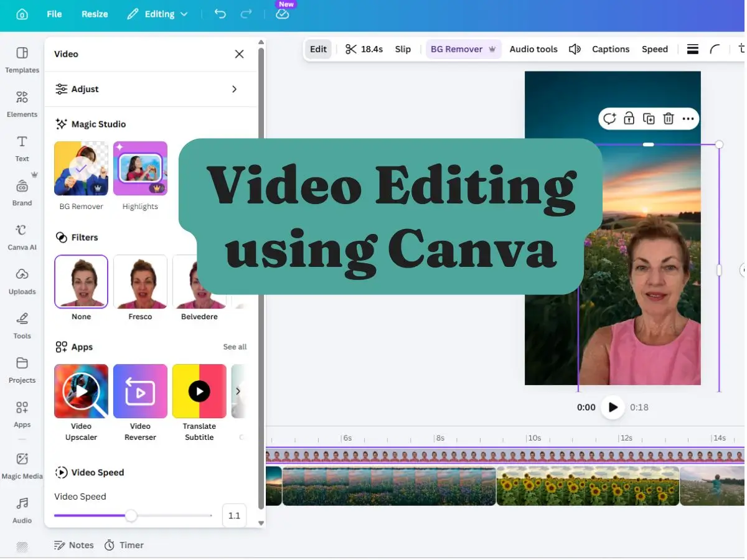Open Notes at the bottom

pos(74,545)
